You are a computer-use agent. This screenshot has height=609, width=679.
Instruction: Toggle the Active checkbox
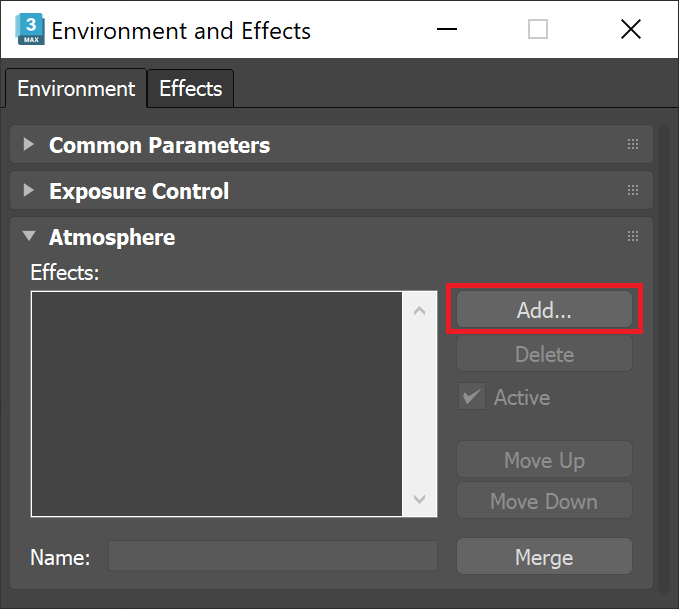point(472,397)
